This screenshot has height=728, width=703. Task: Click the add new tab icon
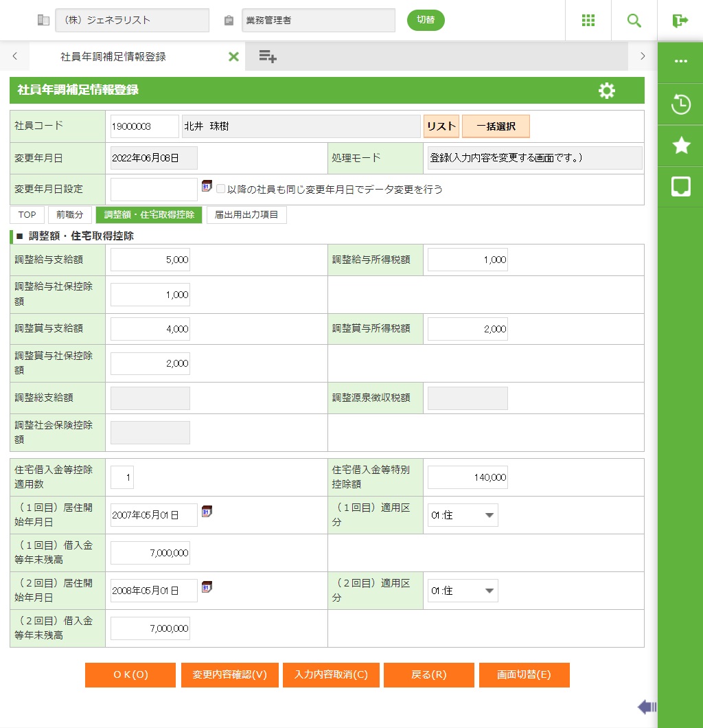coord(268,57)
